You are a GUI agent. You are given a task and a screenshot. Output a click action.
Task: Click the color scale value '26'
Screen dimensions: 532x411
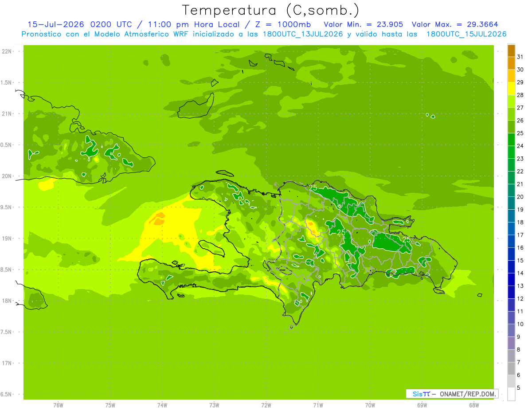(520, 121)
